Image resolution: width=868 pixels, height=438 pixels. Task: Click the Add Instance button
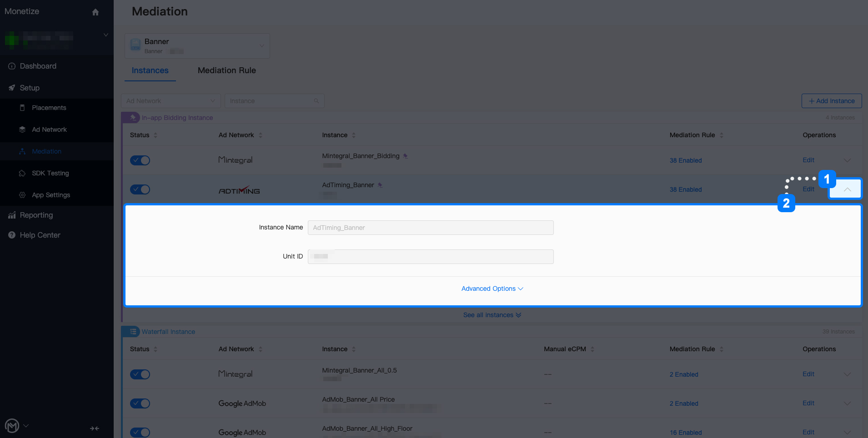(832, 101)
